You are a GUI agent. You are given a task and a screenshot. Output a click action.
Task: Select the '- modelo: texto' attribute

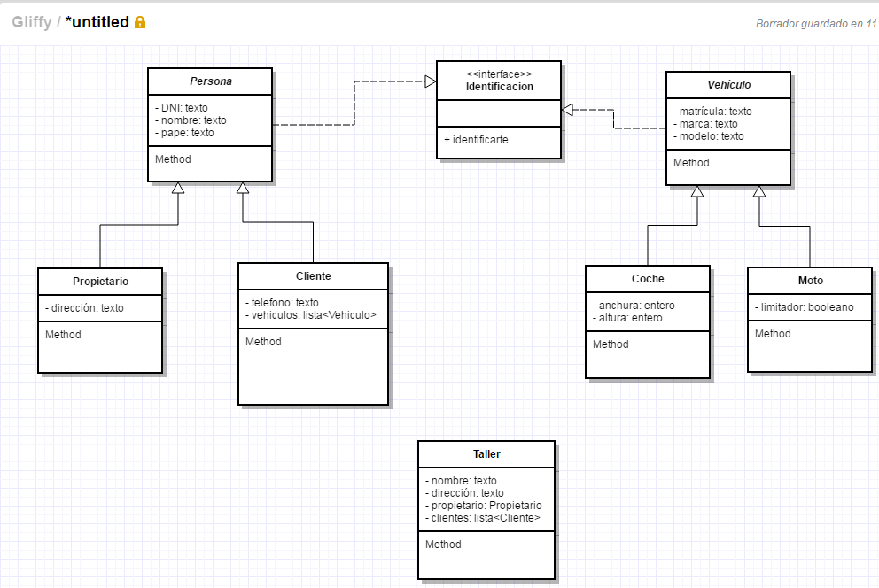pos(709,136)
